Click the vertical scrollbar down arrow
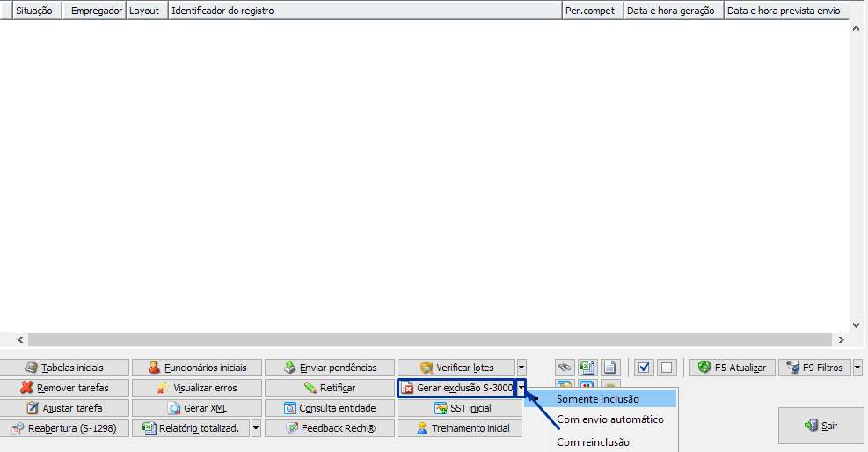 click(856, 324)
